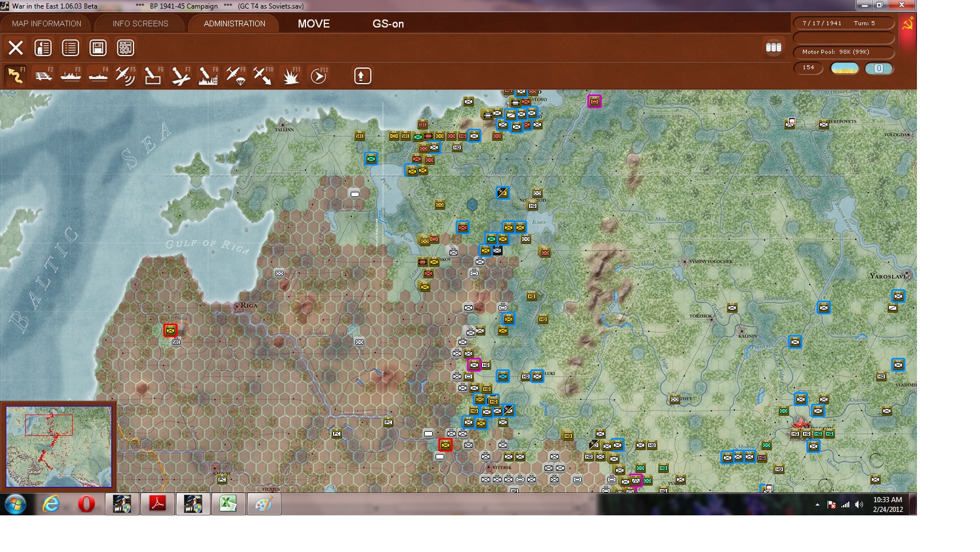Open Paint from the taskbar
The width and height of the screenshot is (980, 552).
pos(264,504)
